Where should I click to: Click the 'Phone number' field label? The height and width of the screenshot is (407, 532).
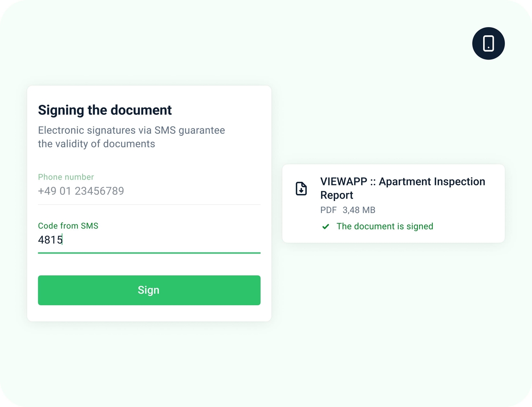tap(66, 177)
